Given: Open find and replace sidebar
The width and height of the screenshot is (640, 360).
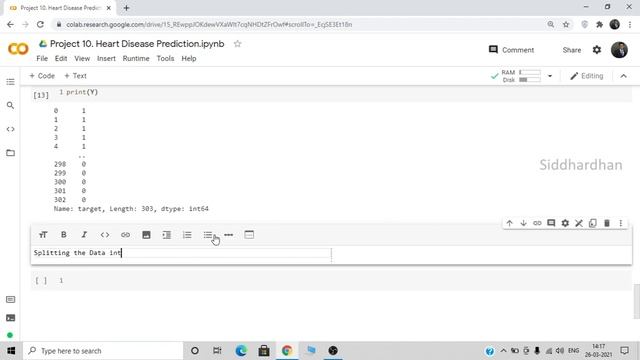Looking at the screenshot, I should pos(11,105).
